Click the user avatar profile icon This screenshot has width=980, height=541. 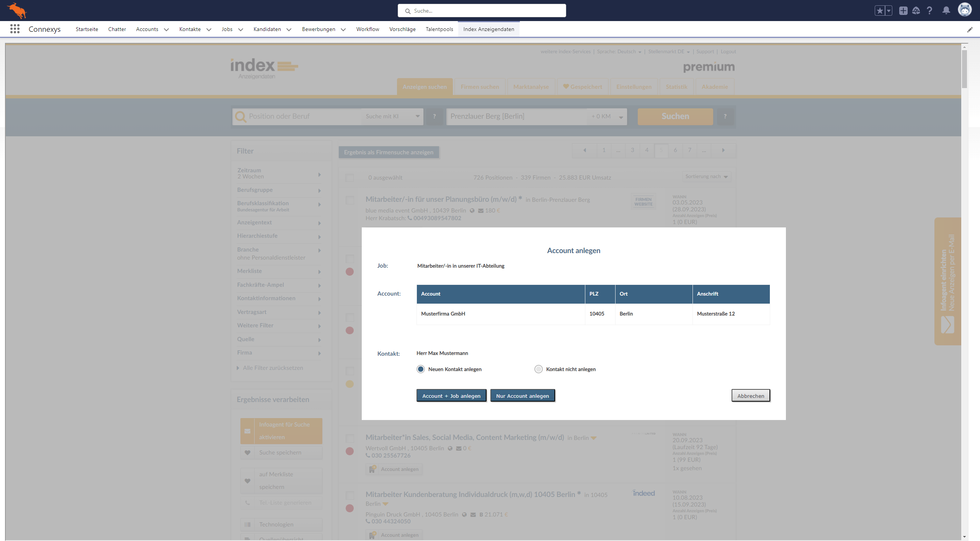(964, 10)
